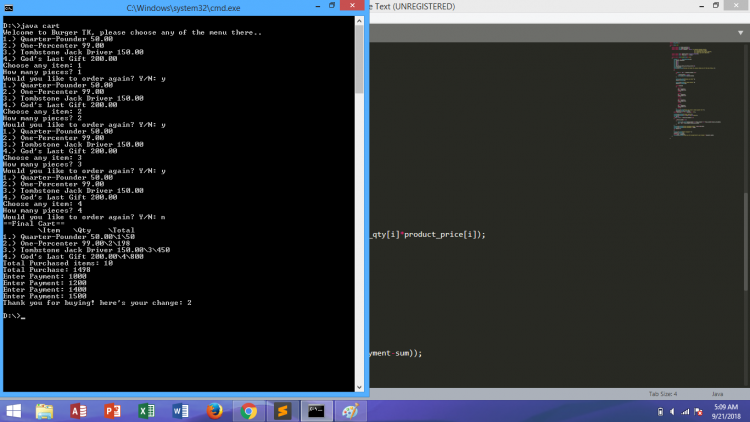This screenshot has width=750, height=422.
Task: Minimize the Sublime Text window
Action: click(701, 6)
